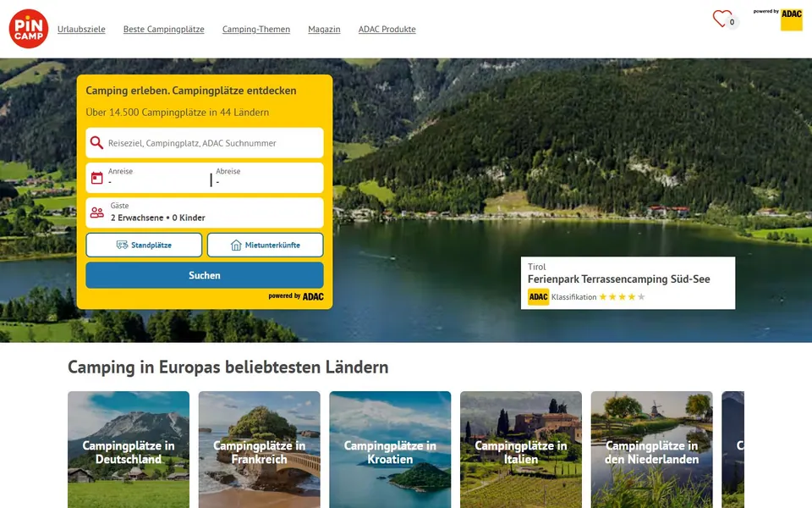Open Campingplätze in den Niederlanden card

point(651,450)
